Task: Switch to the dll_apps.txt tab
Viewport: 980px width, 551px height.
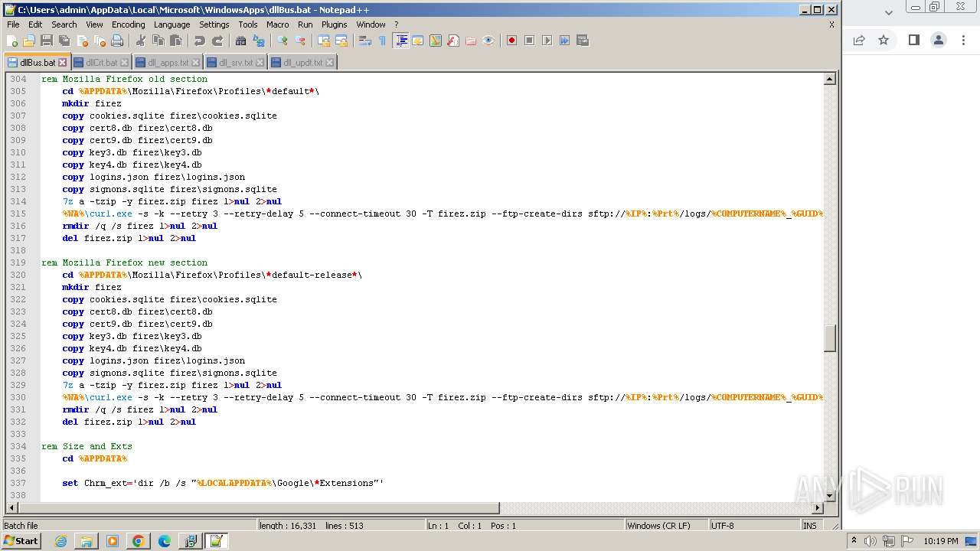Action: (x=168, y=62)
